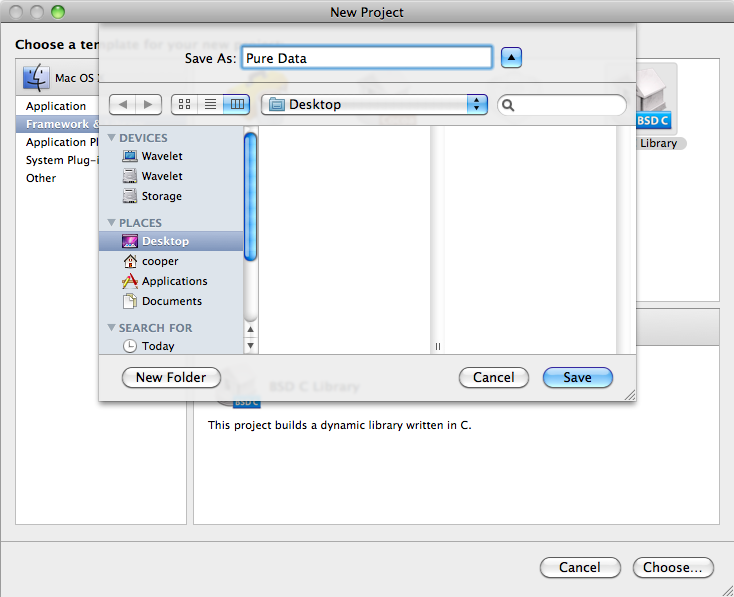Click the Save button
The height and width of the screenshot is (597, 734).
coord(578,377)
